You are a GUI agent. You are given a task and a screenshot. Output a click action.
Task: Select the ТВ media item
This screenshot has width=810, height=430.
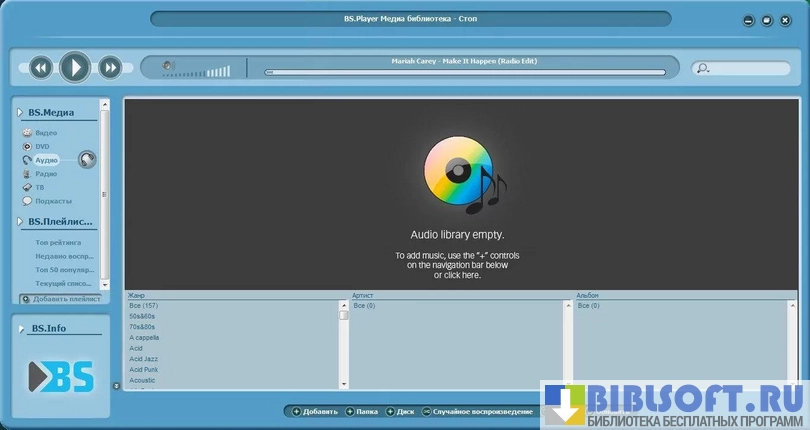point(40,187)
